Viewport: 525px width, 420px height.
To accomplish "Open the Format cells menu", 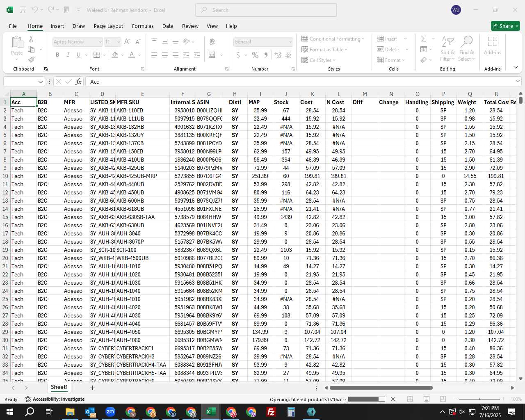I will point(391,60).
